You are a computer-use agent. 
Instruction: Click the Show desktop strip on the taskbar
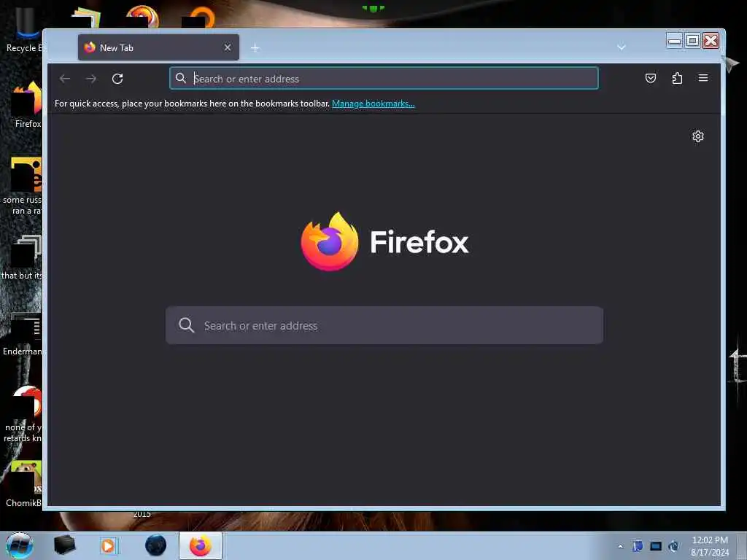(x=741, y=546)
